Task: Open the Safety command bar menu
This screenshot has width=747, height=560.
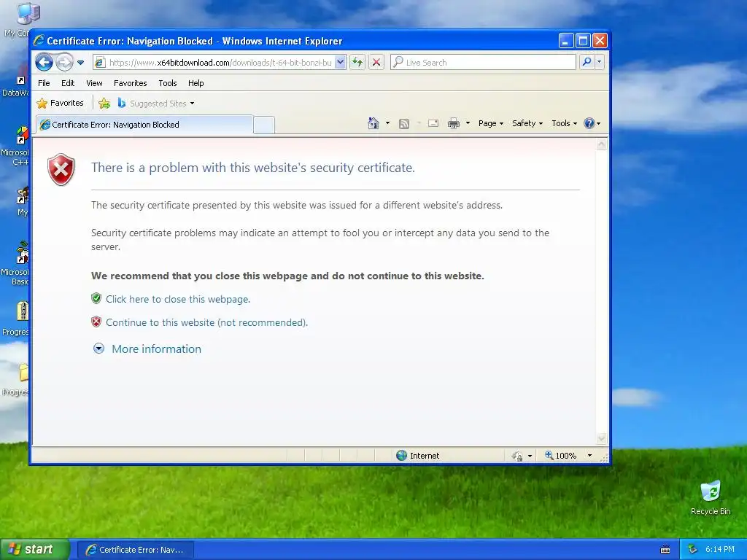Action: pos(527,123)
